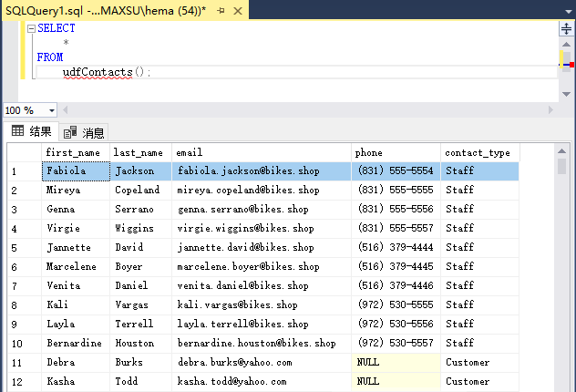Switch to the 消息 messages tab
This screenshot has height=392, width=576.
coord(84,132)
